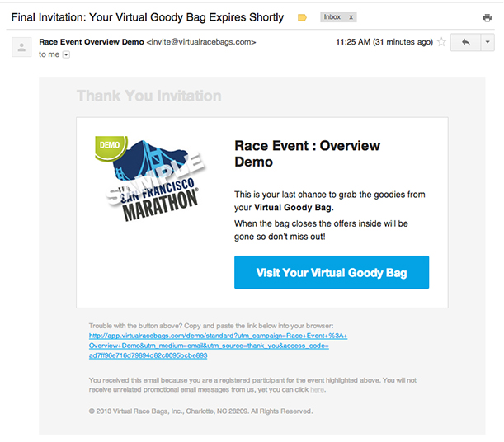The height and width of the screenshot is (442, 504).
Task: Expand the 'to me' recipient details
Action: click(66, 54)
